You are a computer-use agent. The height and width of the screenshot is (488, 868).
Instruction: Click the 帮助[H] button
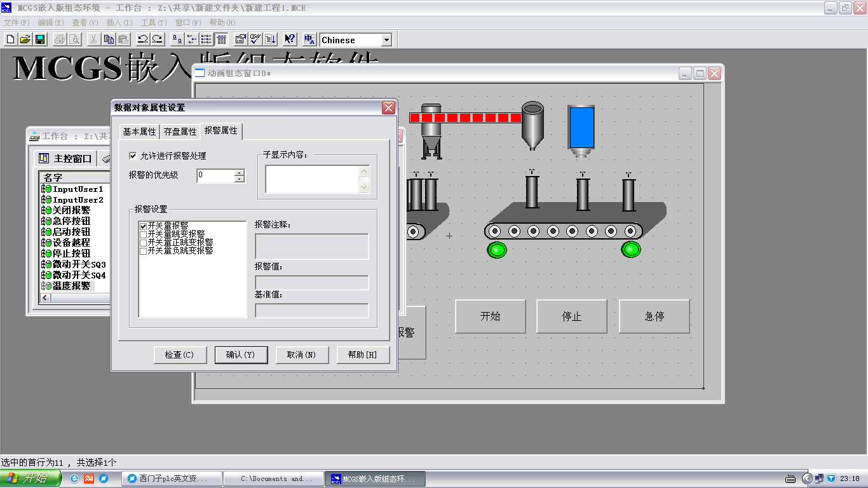point(363,355)
